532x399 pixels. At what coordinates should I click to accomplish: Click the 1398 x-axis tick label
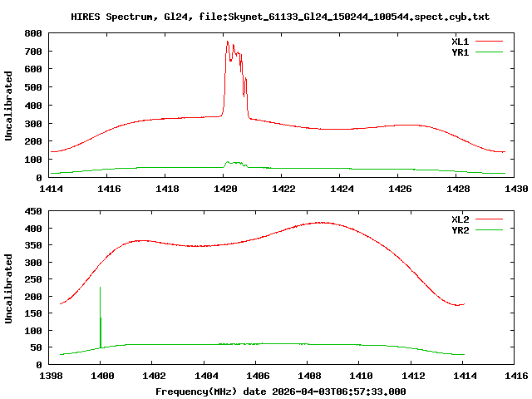click(51, 376)
